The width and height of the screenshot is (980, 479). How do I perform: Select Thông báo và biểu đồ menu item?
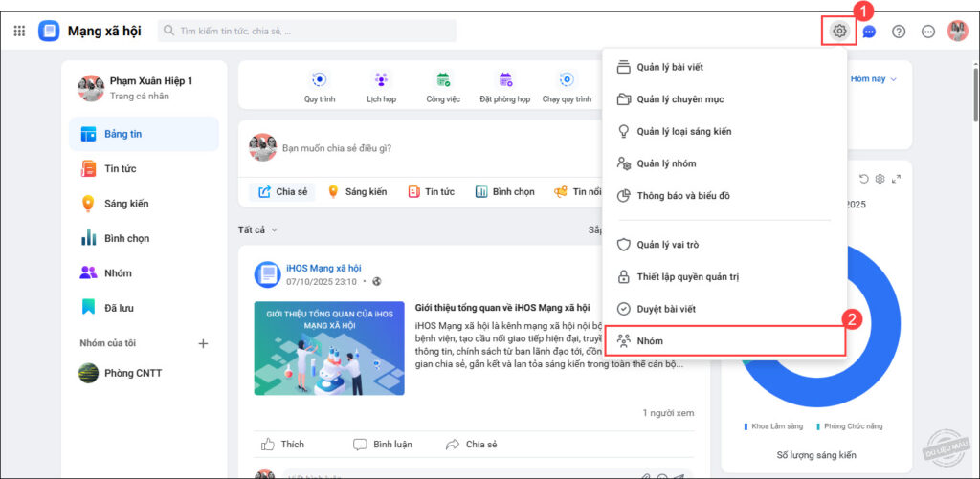tap(724, 195)
